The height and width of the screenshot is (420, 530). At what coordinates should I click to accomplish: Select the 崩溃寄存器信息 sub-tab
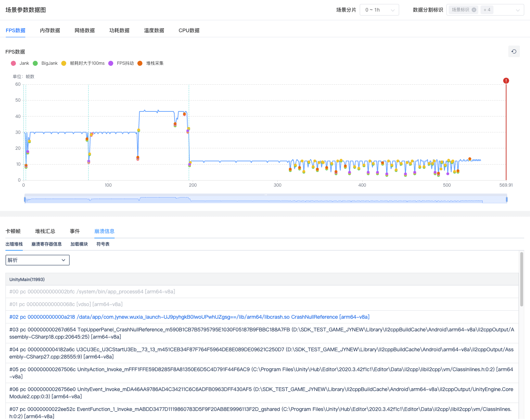coord(47,244)
